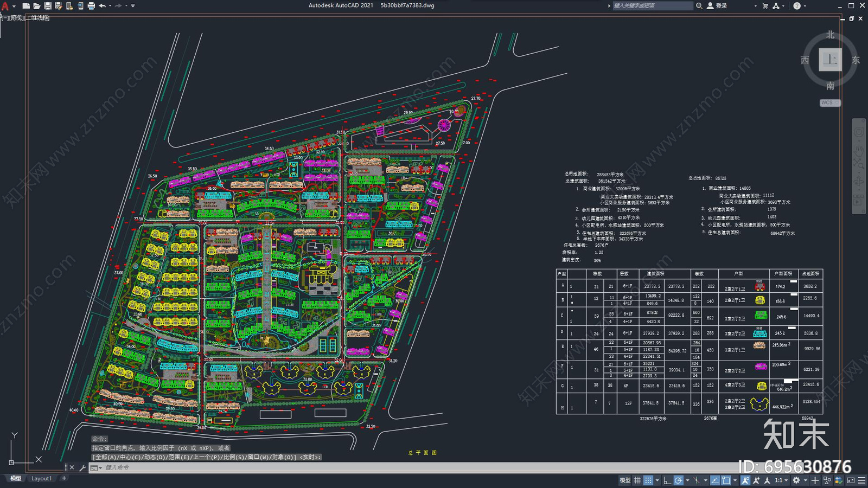Open the Help dropdown arrow
The height and width of the screenshot is (488, 868).
pyautogui.click(x=805, y=6)
